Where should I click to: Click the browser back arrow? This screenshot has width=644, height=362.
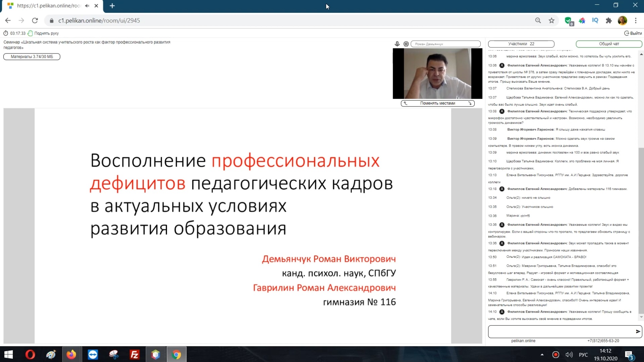click(x=8, y=21)
